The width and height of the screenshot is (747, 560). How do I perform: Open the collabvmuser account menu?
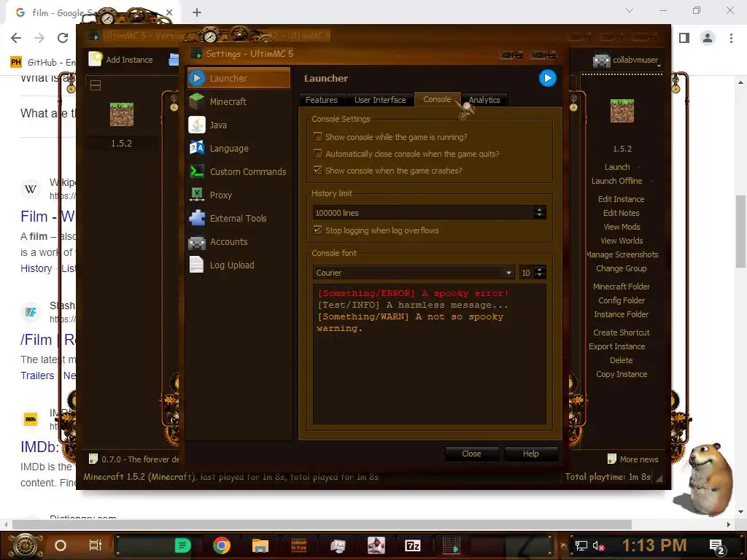pos(627,60)
